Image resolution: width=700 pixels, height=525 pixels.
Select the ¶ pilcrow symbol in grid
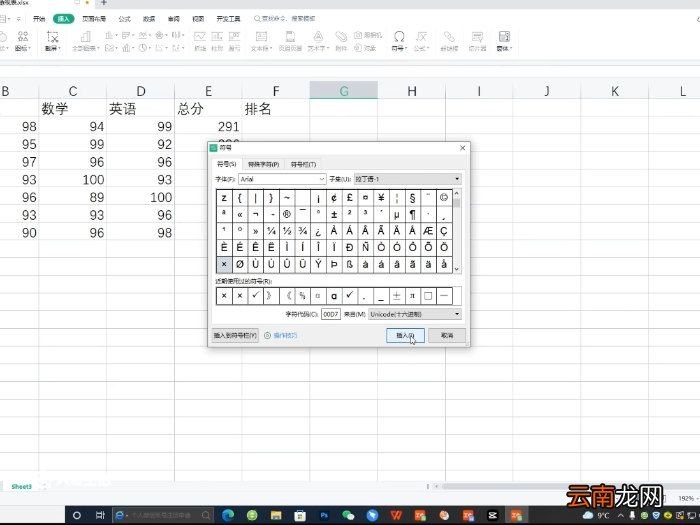pos(412,214)
